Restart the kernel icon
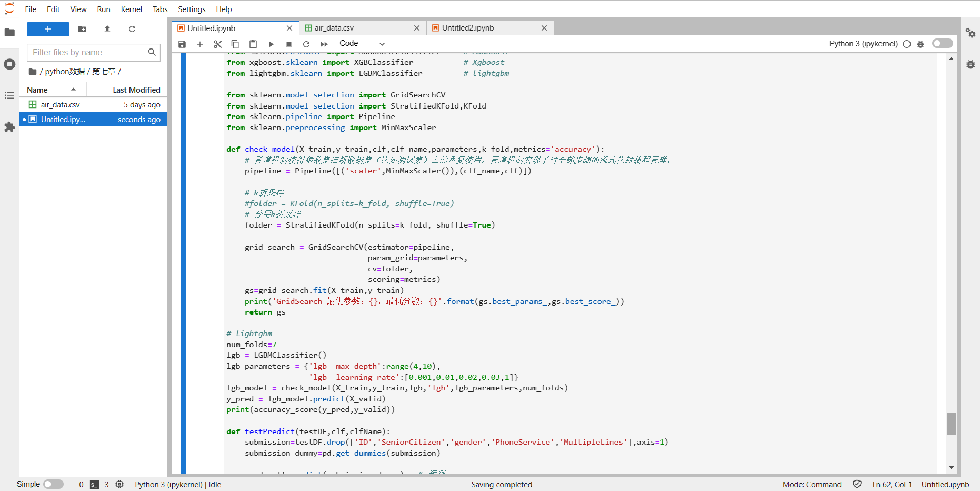This screenshot has height=491, width=980. point(306,44)
